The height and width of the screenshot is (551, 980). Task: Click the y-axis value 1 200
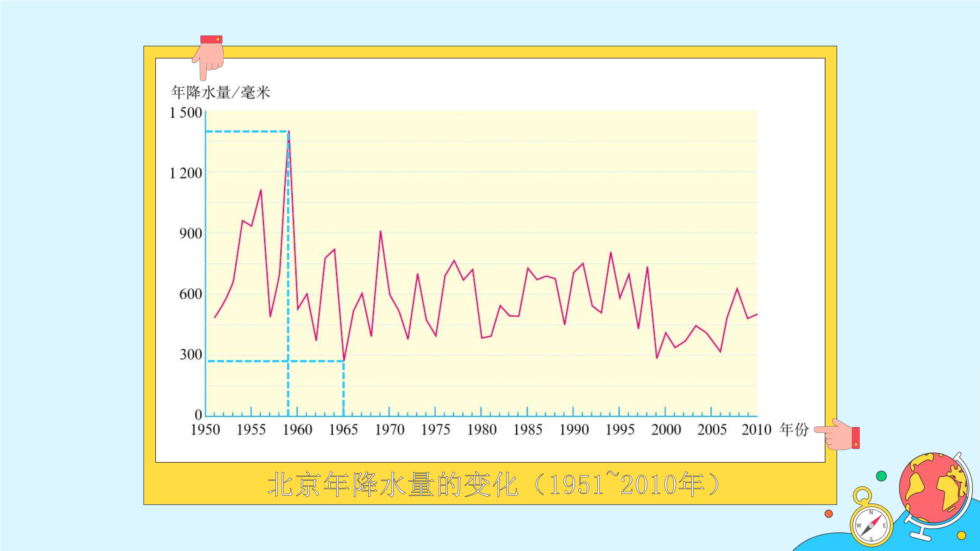[186, 173]
